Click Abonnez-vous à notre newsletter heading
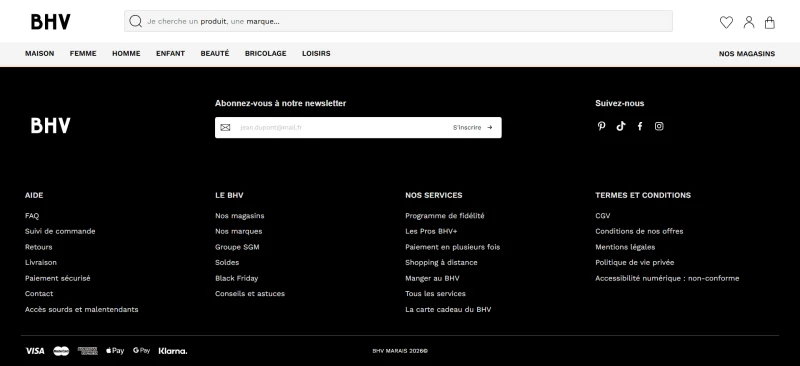Viewport: 800px width, 366px height. (x=280, y=103)
